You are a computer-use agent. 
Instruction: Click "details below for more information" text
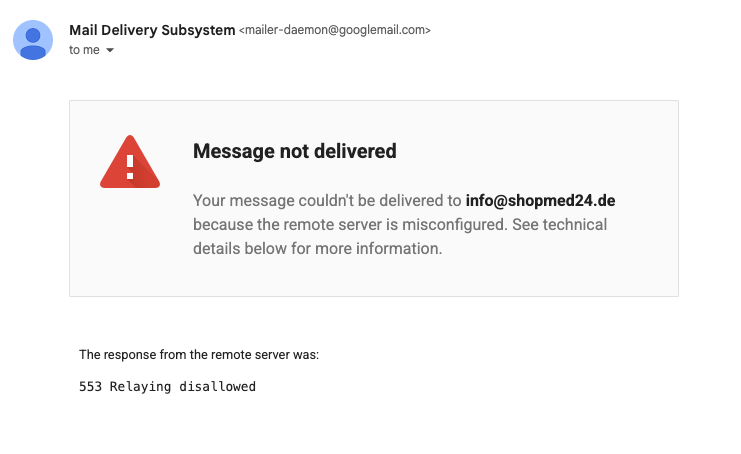317,248
